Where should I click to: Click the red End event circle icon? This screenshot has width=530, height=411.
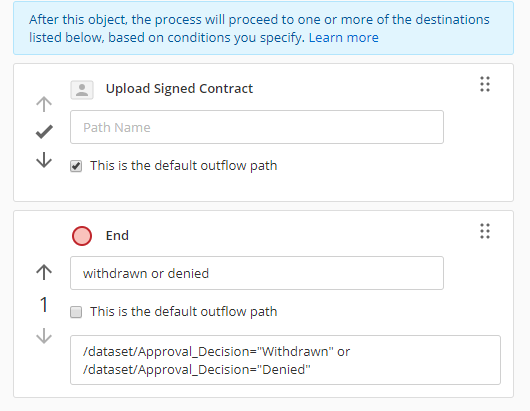pos(82,236)
